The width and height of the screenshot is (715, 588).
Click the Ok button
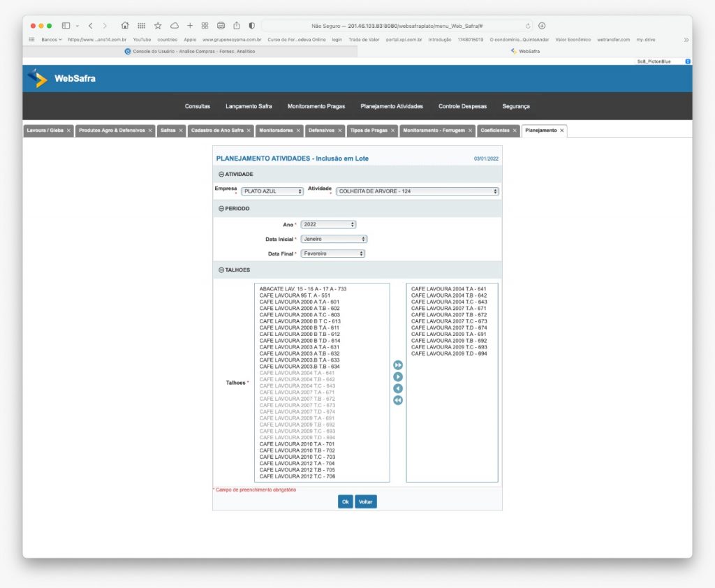click(345, 502)
